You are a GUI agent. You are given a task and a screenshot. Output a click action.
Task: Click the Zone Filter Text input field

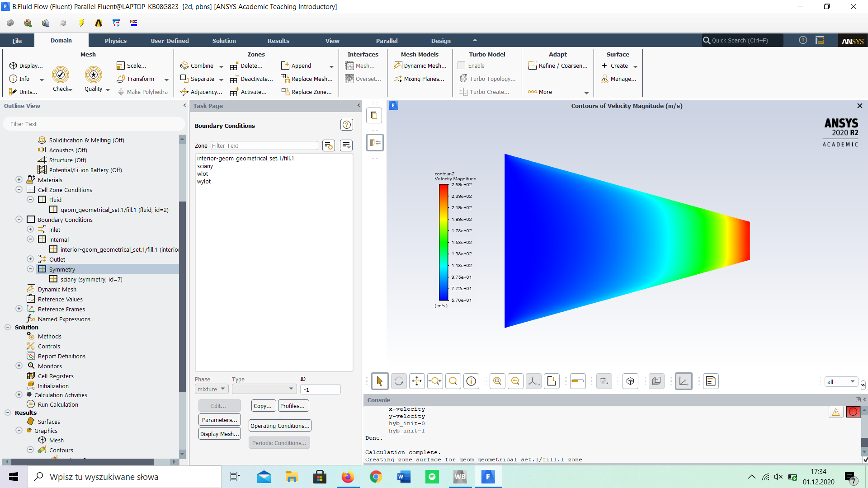coord(264,145)
